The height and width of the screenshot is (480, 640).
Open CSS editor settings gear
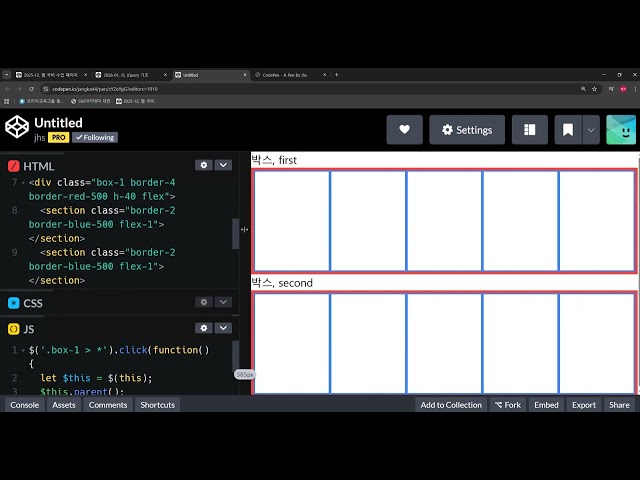pos(204,302)
